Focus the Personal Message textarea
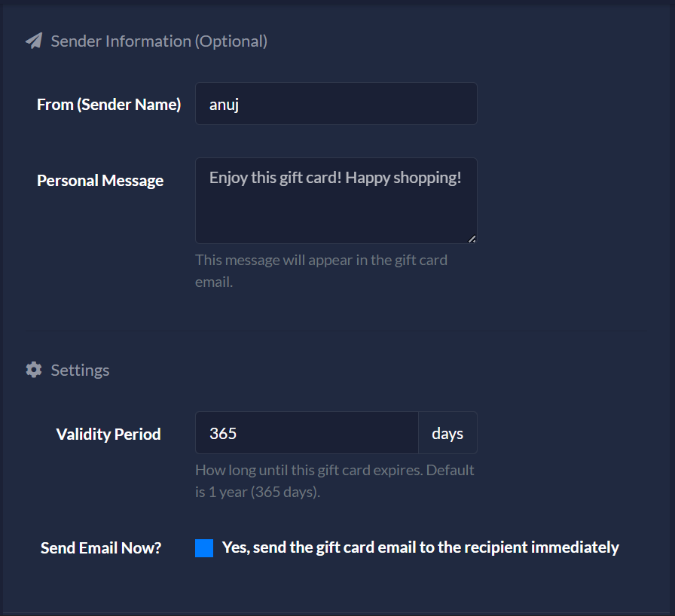The height and width of the screenshot is (616, 675). coord(335,200)
